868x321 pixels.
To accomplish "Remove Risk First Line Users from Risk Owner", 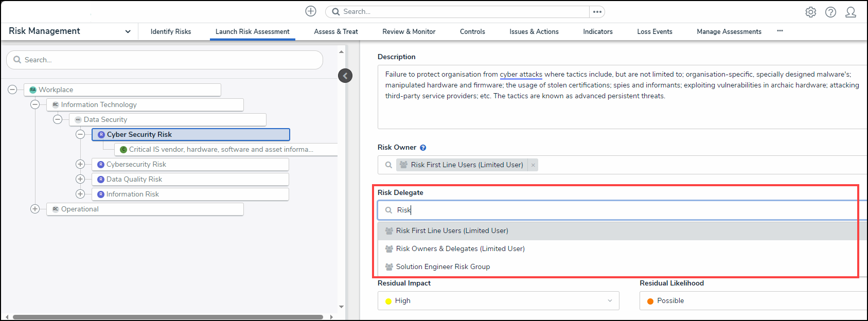I will click(533, 165).
